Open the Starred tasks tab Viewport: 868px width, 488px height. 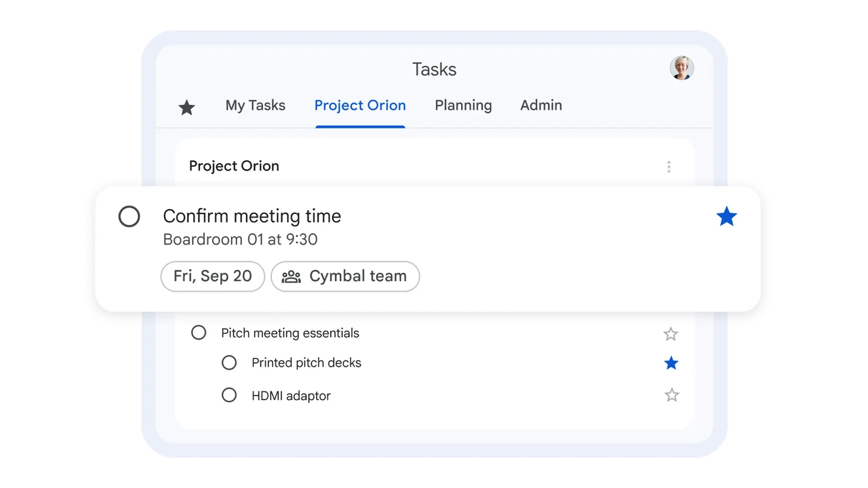[x=187, y=108]
